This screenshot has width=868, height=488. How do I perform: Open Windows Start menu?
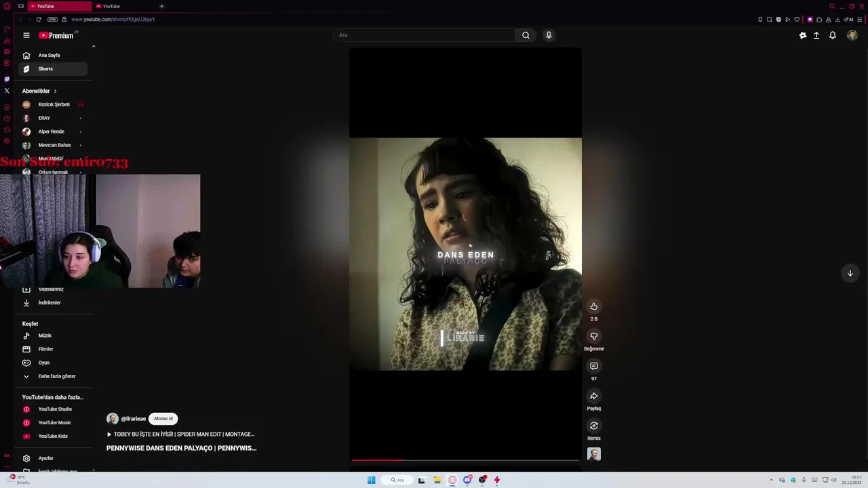(371, 480)
